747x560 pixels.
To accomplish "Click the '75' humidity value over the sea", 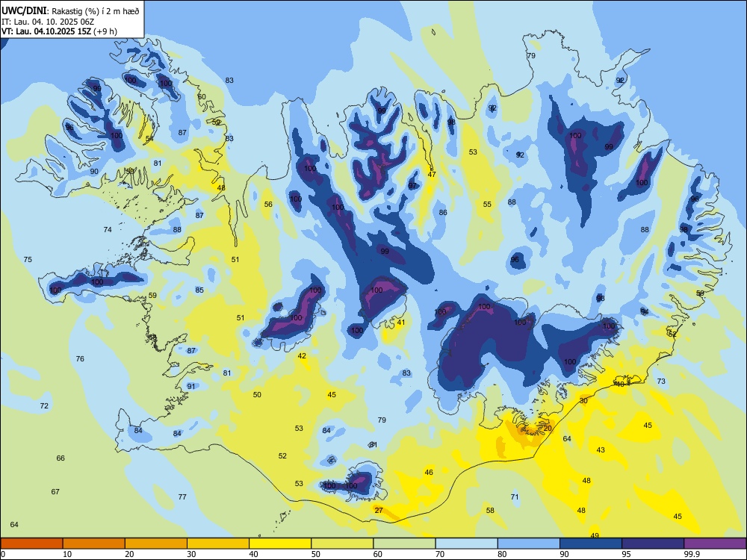I will pyautogui.click(x=28, y=260).
